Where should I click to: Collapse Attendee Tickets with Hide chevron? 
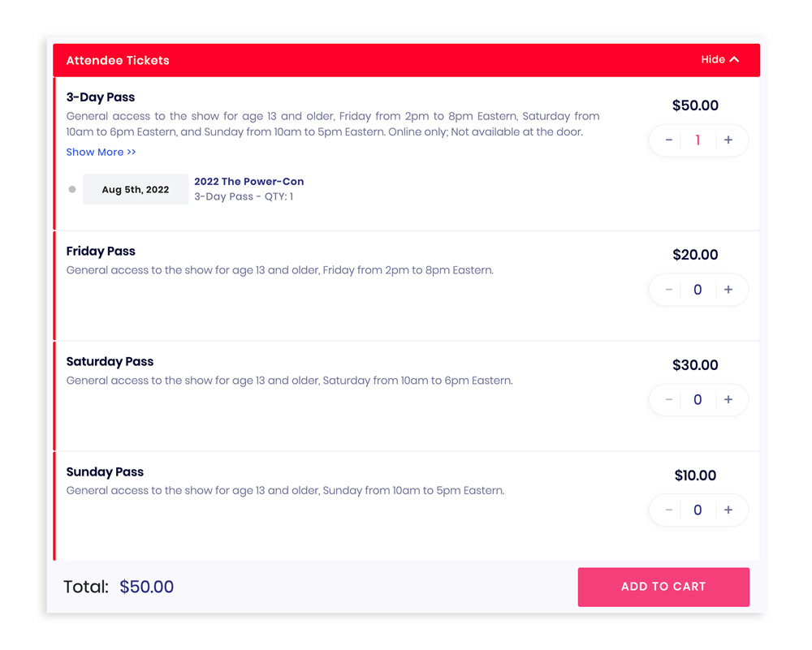[x=719, y=59]
